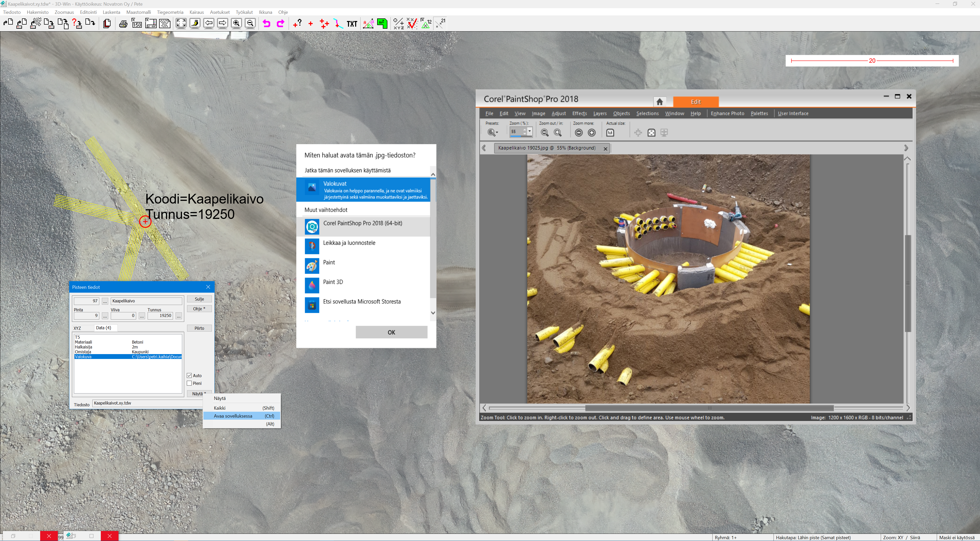Click the zoom-all fit view monitor icon
Screen dimensions: 980x541
[x=181, y=24]
